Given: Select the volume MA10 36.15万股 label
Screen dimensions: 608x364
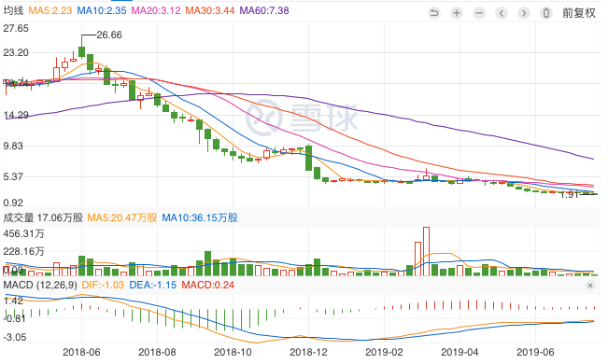Looking at the screenshot, I should (x=200, y=217).
